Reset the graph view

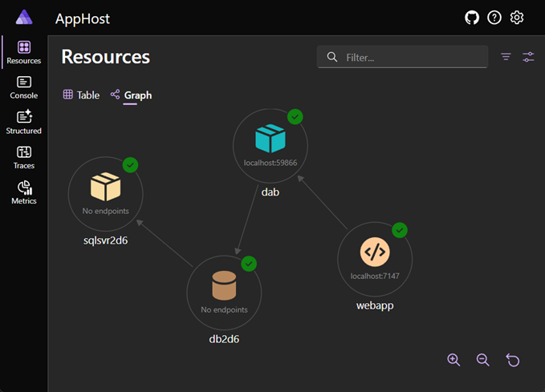[x=513, y=360]
